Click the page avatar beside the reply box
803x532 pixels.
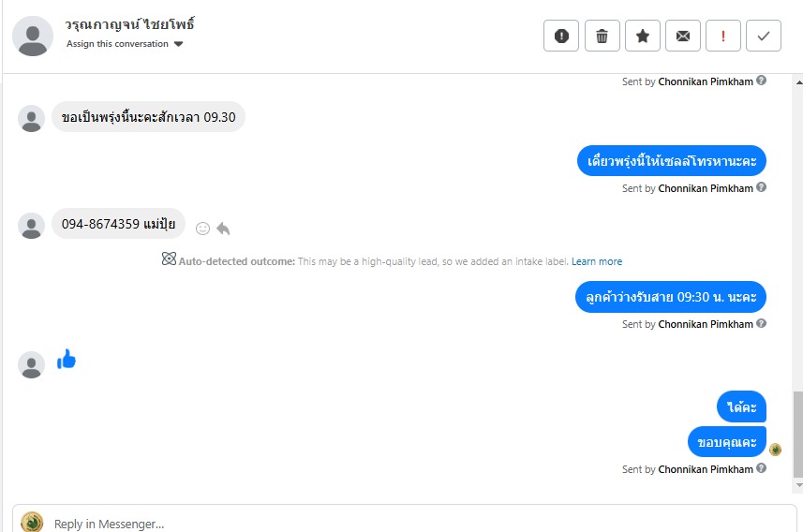pos(32,523)
